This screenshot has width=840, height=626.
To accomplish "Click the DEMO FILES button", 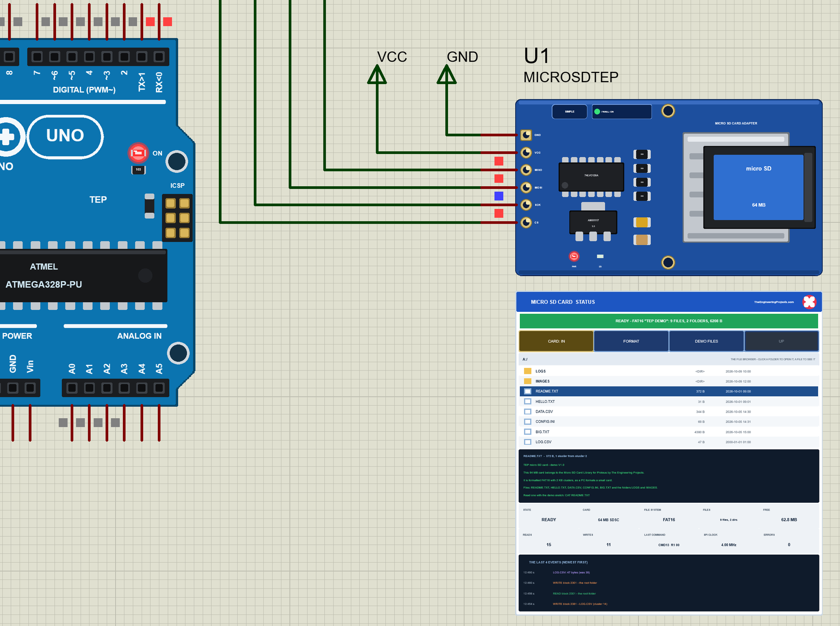I will (707, 341).
